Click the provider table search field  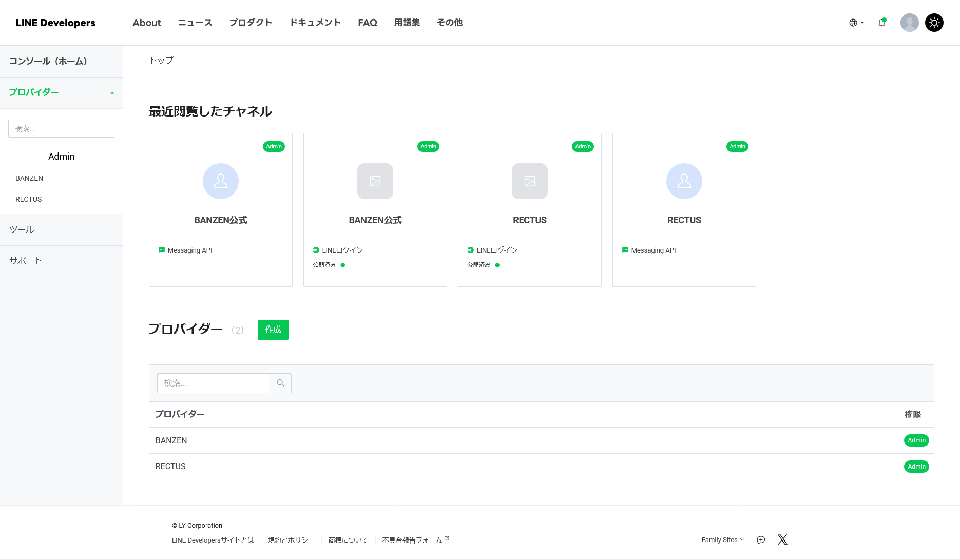pos(214,383)
